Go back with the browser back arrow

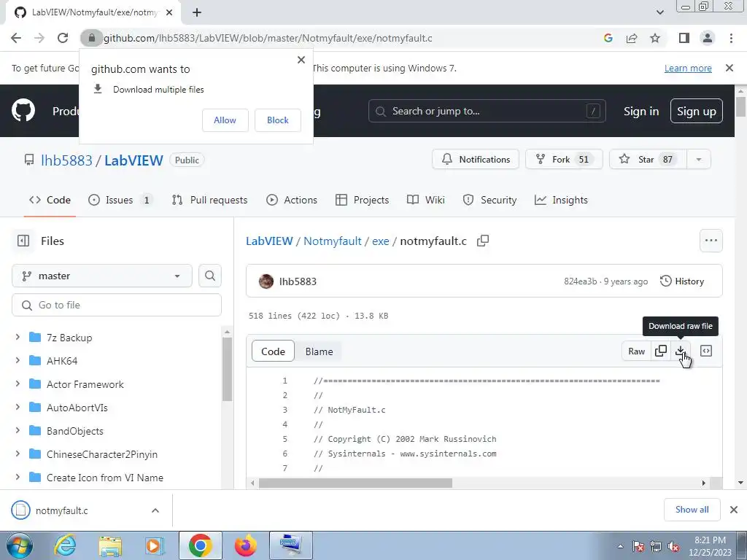point(16,38)
